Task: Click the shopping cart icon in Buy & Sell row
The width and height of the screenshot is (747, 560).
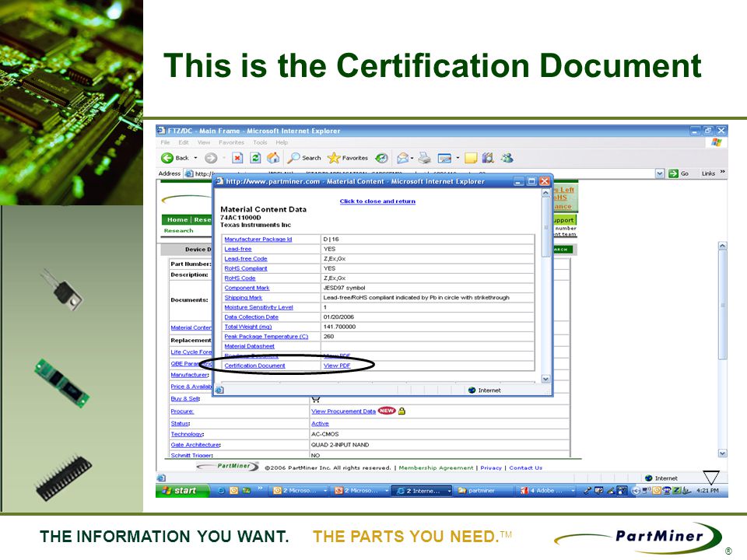Action: (x=316, y=399)
